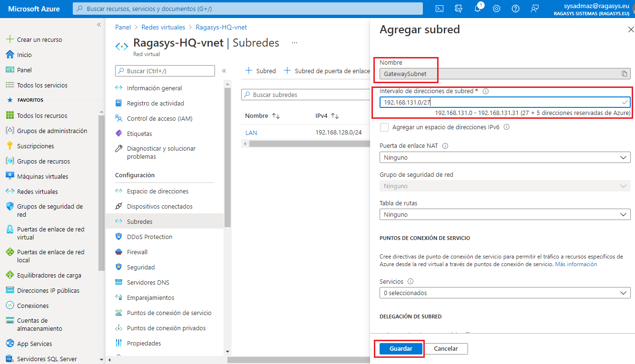Image resolution: width=635 pixels, height=364 pixels.
Task: Sort subnets by IPv4 column
Action: pos(327,116)
